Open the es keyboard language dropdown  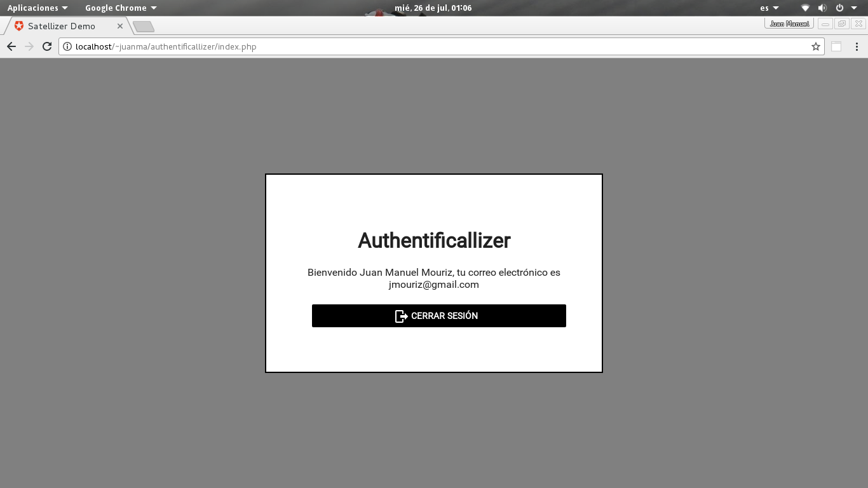770,8
